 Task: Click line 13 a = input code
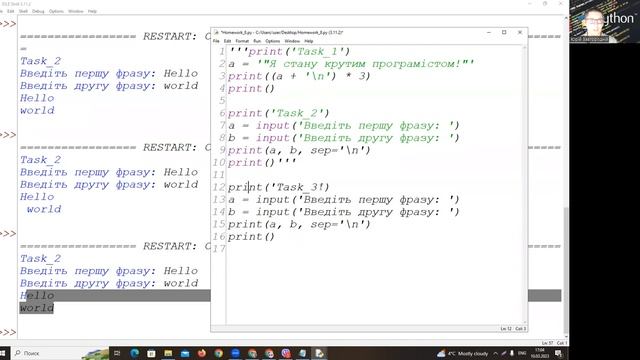[x=344, y=200]
